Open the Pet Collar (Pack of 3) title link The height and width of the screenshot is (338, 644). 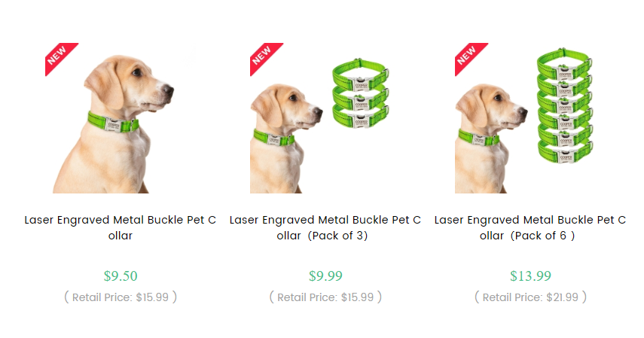325,227
